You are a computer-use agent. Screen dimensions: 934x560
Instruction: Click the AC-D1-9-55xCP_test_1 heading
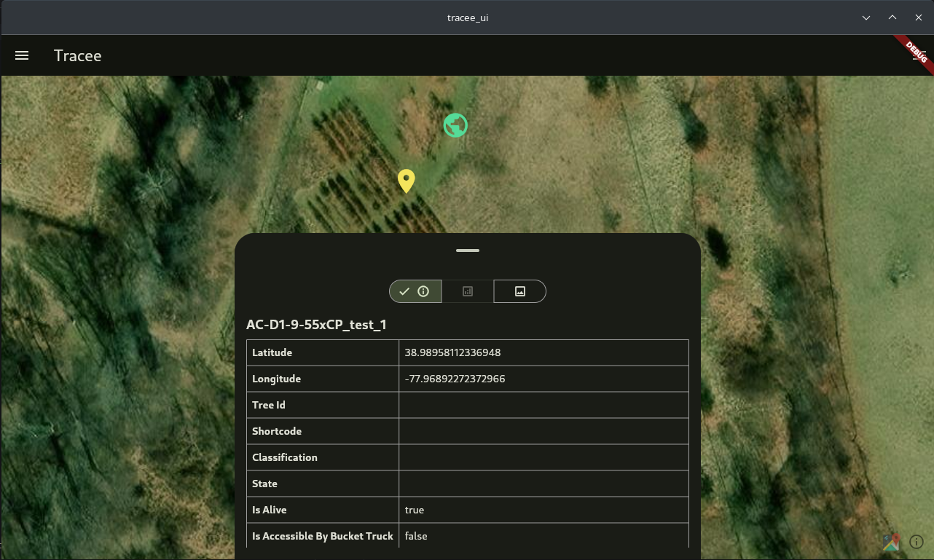click(x=317, y=325)
